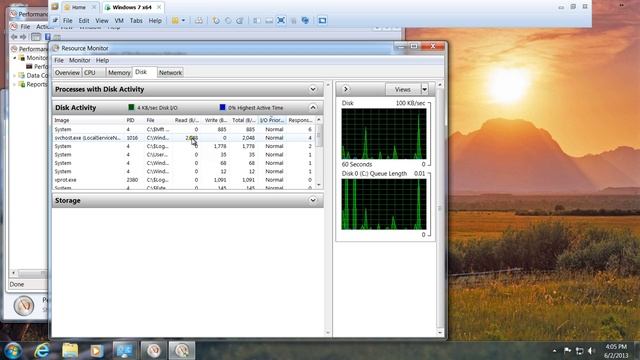Expand the Processes with Disk Activity section

tap(313, 89)
